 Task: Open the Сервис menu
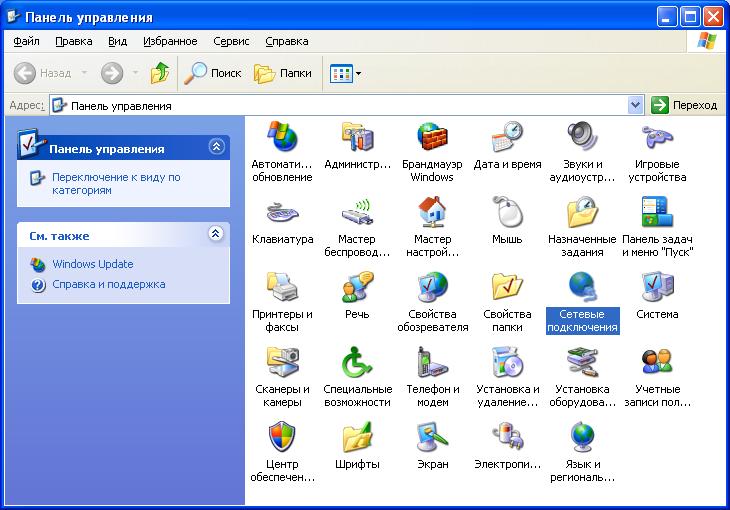[231, 41]
